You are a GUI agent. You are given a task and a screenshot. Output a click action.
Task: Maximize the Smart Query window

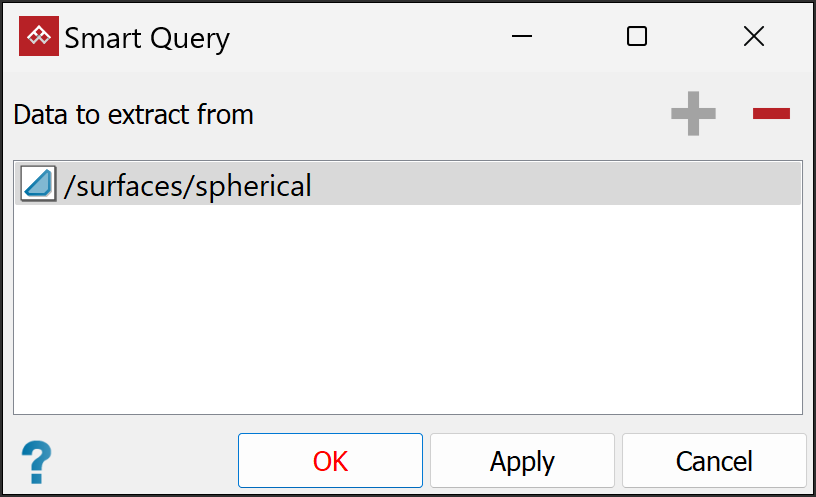click(637, 37)
